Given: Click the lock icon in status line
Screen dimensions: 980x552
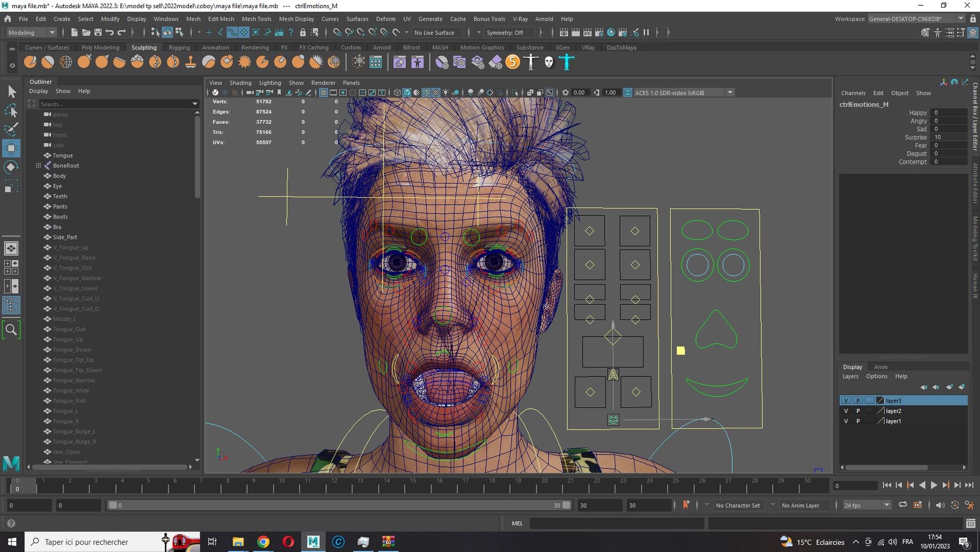Looking at the screenshot, I should click(303, 33).
